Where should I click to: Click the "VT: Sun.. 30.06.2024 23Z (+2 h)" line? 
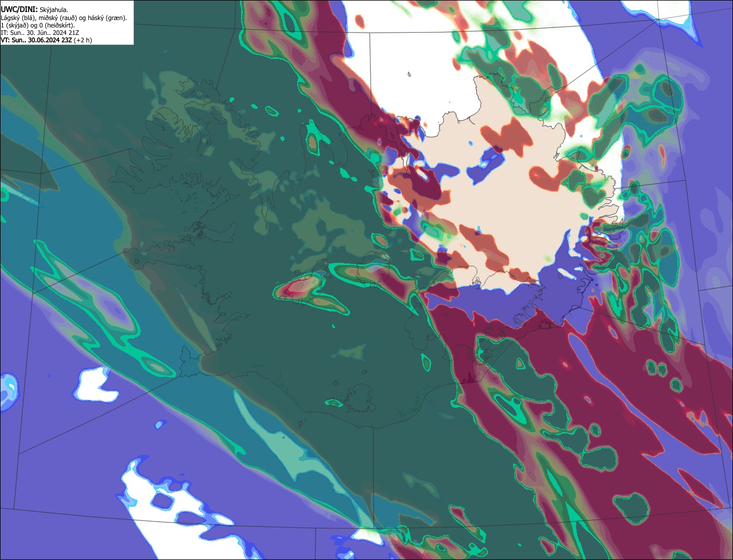(x=46, y=40)
